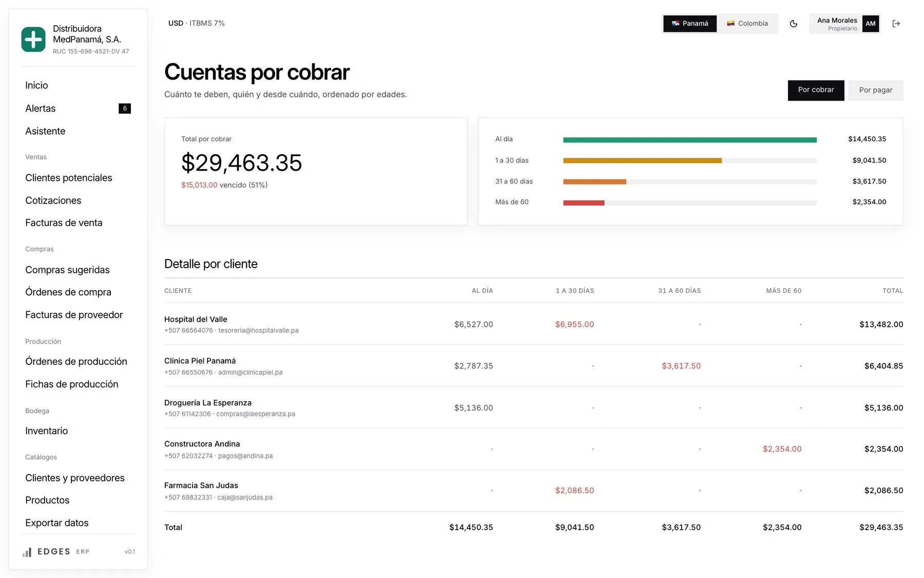Screen dimensions: 924x578
Task: Switch country to Panamá
Action: click(690, 24)
